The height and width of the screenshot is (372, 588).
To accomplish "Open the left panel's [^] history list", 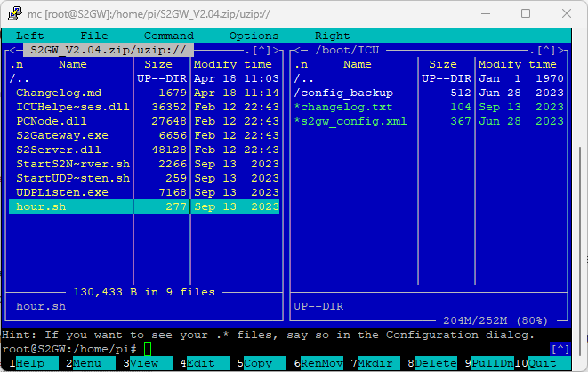I will point(262,51).
